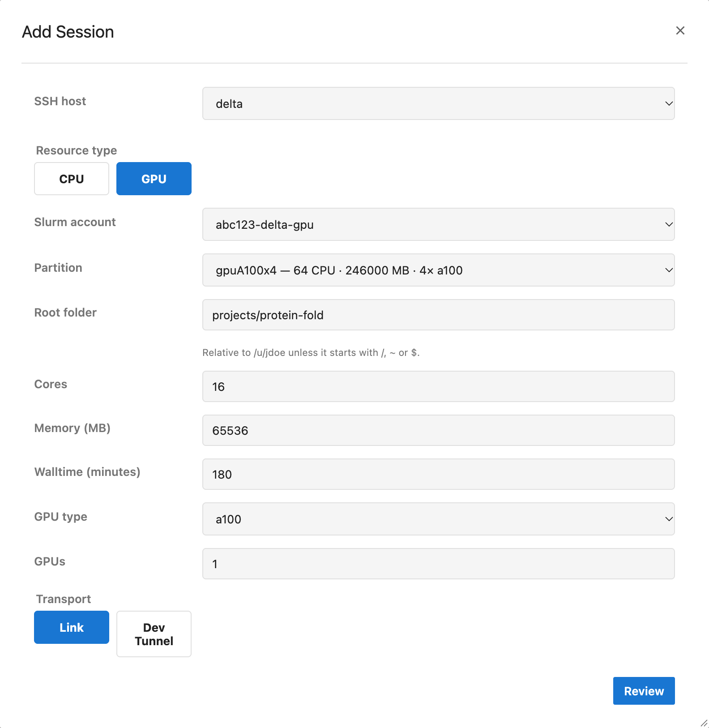Click the SSH host label
The image size is (709, 728).
point(60,101)
